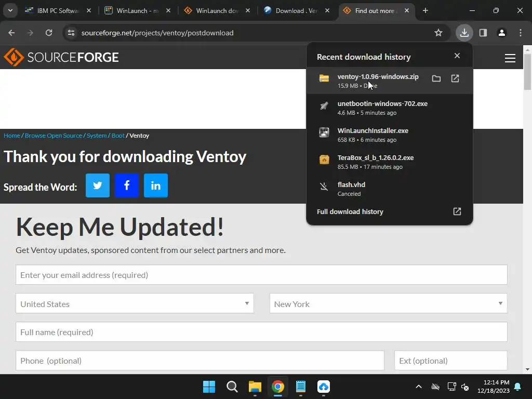Open File Explorer from taskbar
The height and width of the screenshot is (399, 532).
pyautogui.click(x=255, y=387)
